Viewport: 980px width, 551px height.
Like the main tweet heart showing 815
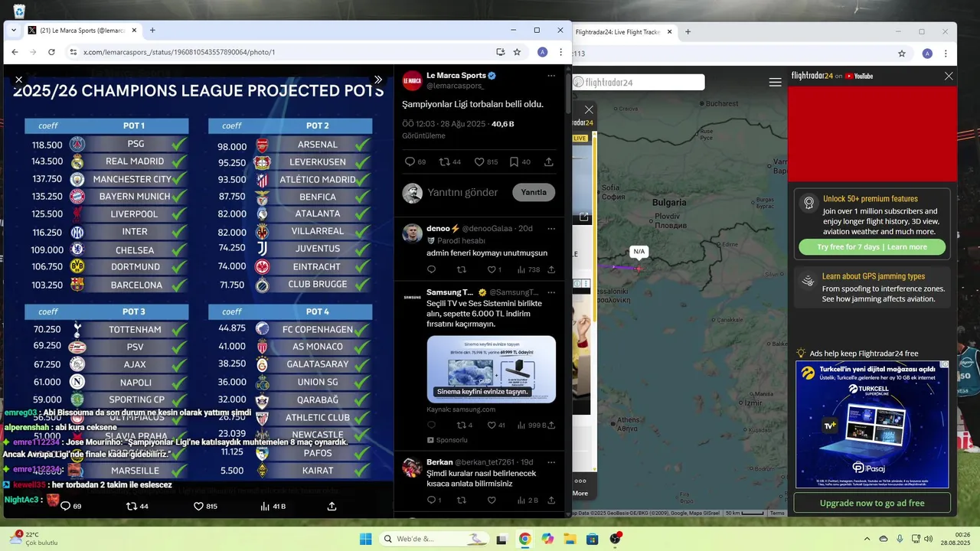coord(485,161)
